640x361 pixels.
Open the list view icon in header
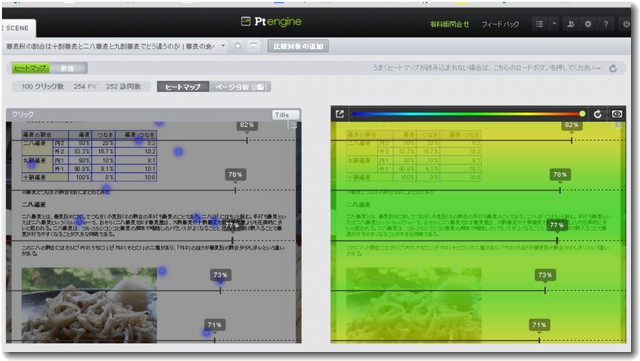click(x=539, y=24)
